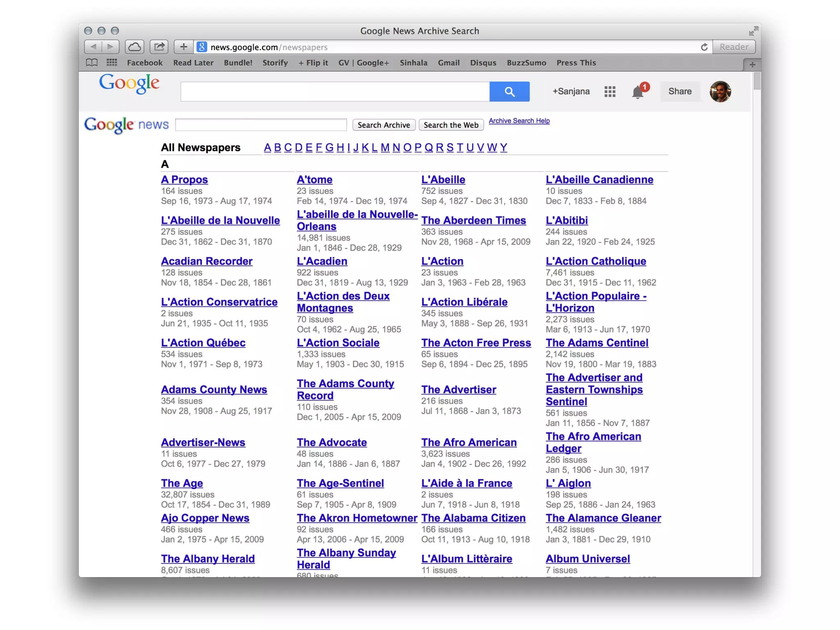Open the BuzzSumo bookmark item
This screenshot has height=630, width=840.
click(526, 63)
